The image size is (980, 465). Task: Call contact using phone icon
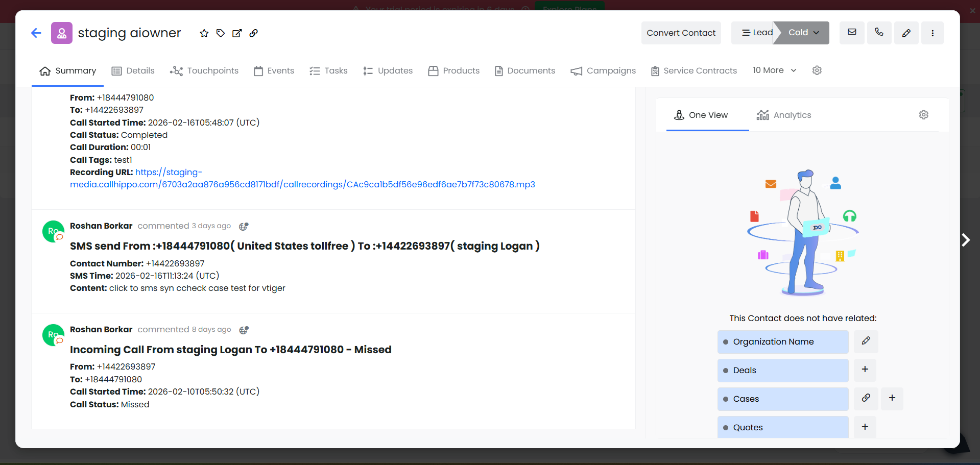coord(879,33)
